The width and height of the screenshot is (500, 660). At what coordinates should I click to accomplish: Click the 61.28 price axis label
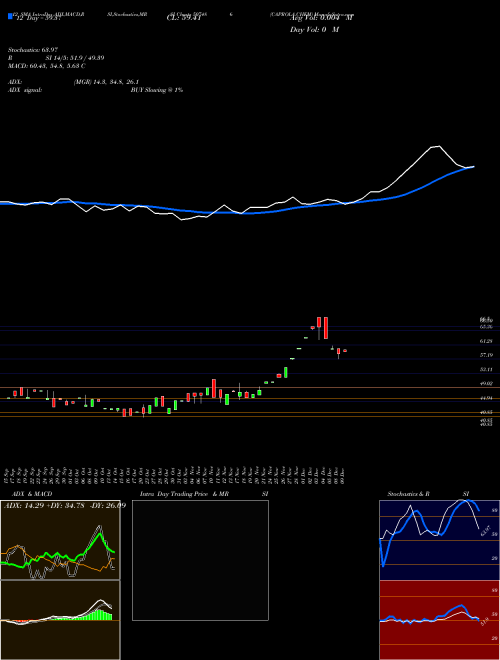pyautogui.click(x=487, y=341)
